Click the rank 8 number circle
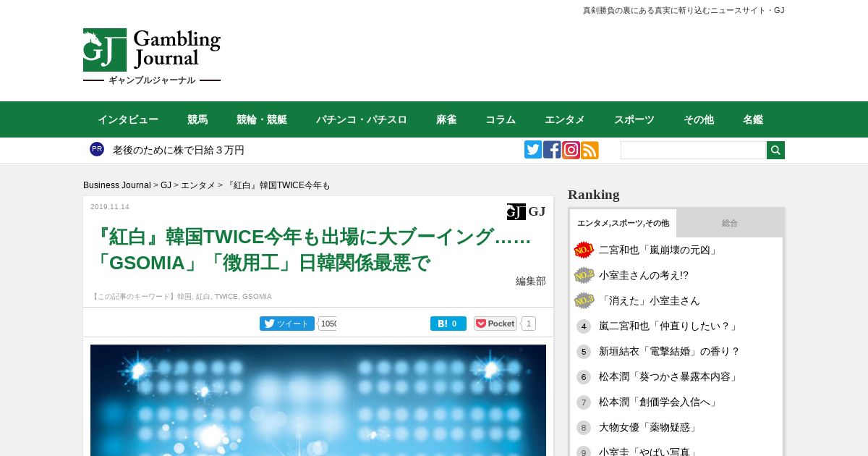This screenshot has width=868, height=456. (x=584, y=428)
